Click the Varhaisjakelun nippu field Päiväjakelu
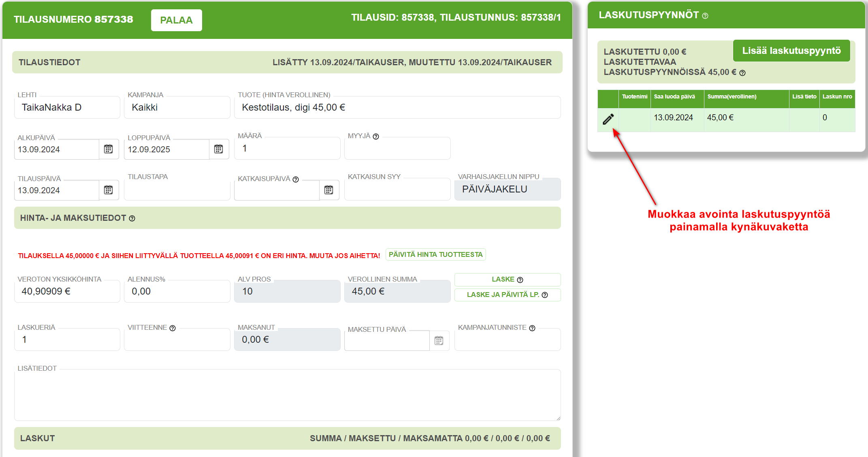This screenshot has height=457, width=868. tap(508, 189)
